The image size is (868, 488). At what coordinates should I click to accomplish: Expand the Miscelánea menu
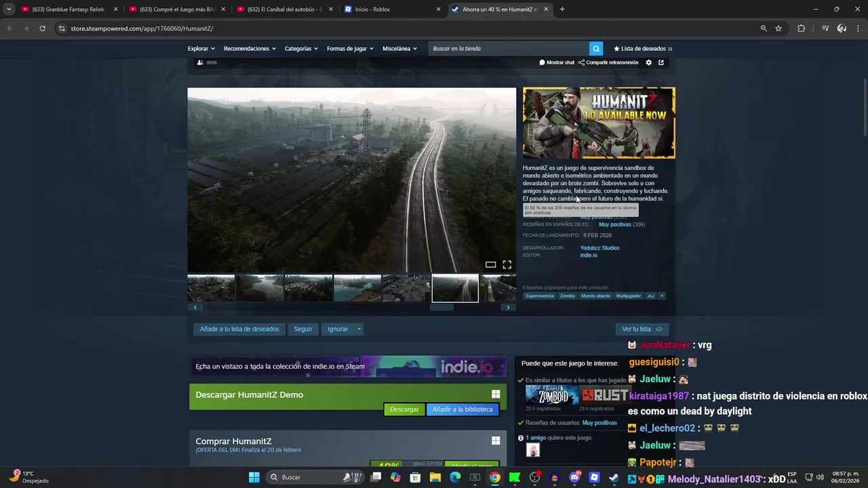point(399,49)
